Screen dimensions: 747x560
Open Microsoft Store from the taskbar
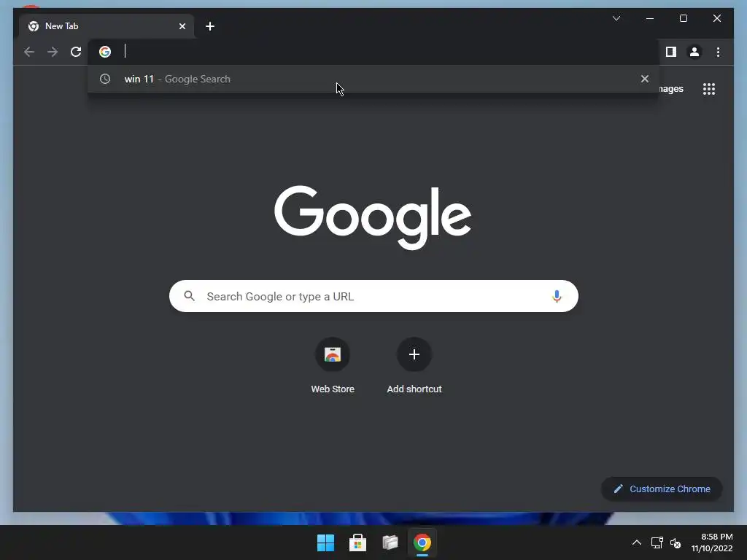pos(357,542)
